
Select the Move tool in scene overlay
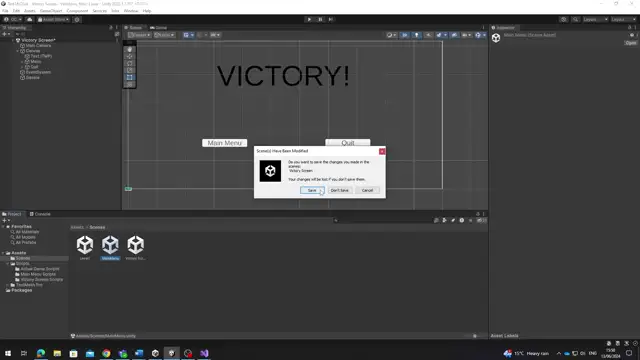(x=130, y=56)
